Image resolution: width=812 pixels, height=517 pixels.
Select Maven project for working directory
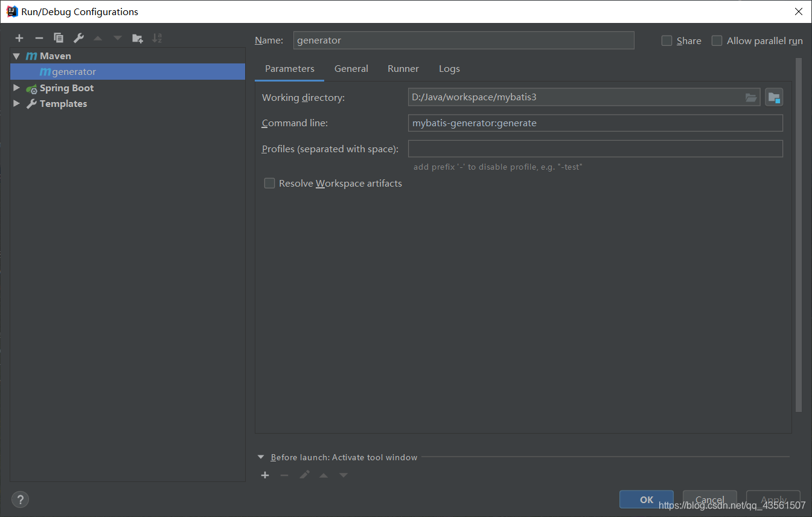[774, 97]
